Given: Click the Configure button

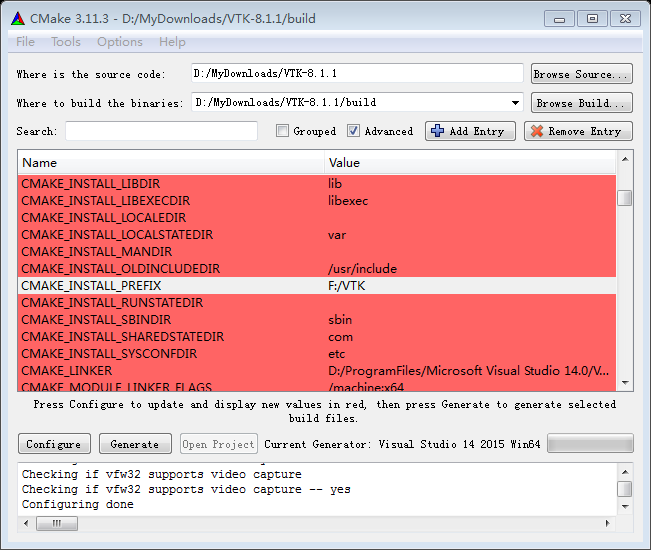Looking at the screenshot, I should click(x=54, y=444).
